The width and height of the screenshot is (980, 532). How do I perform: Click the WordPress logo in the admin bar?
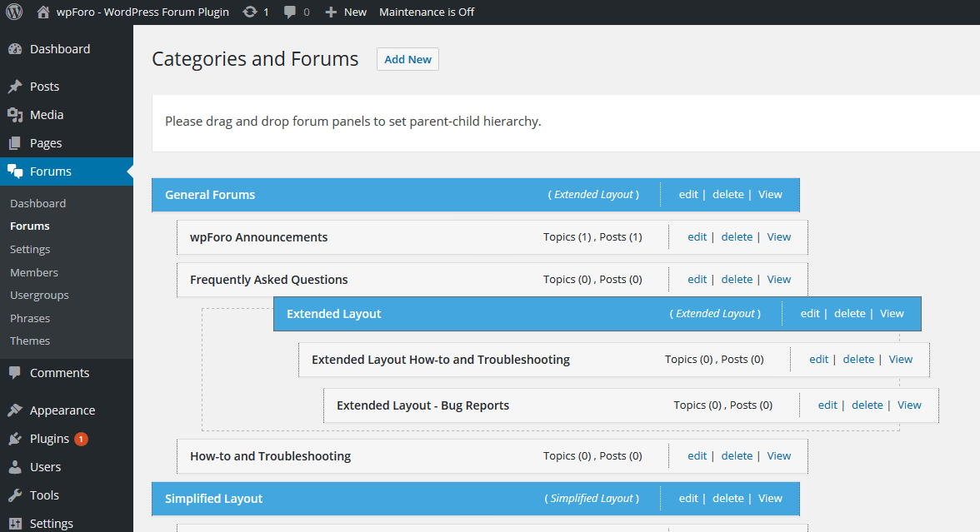pyautogui.click(x=14, y=12)
